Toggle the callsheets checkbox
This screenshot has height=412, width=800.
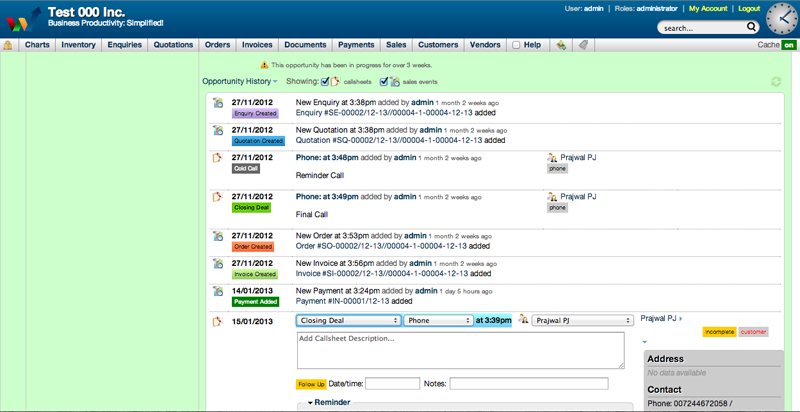[325, 81]
